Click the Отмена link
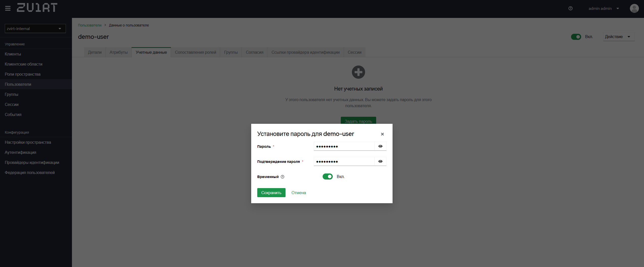The image size is (644, 267). (x=299, y=193)
